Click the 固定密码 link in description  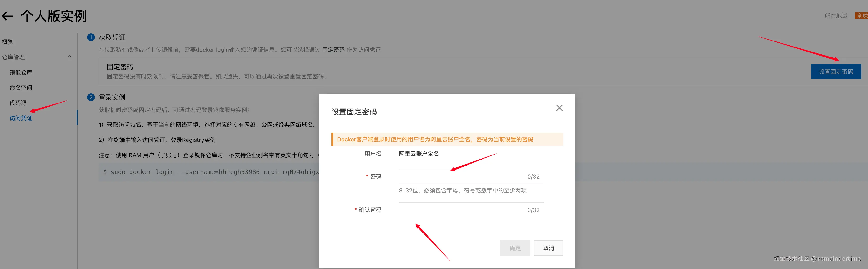click(333, 50)
